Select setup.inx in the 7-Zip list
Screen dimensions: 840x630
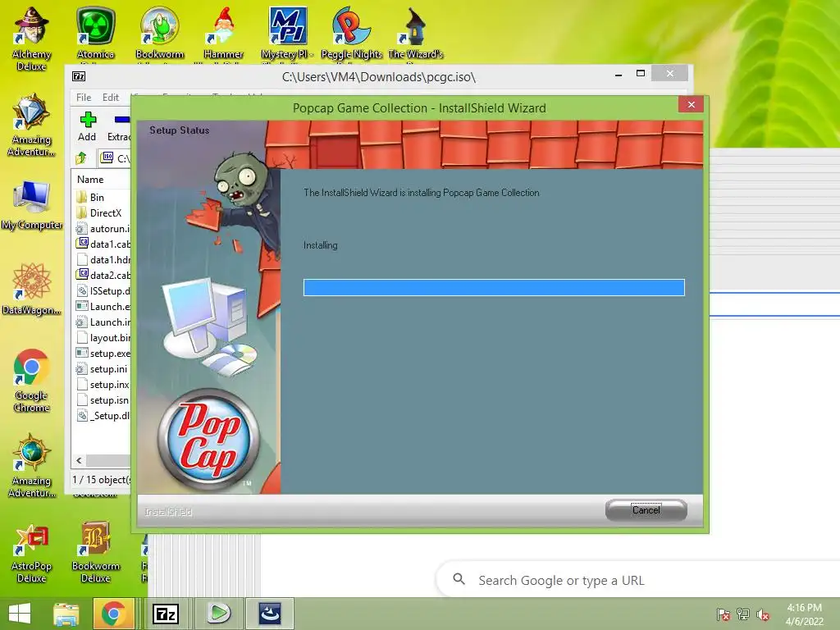[103, 385]
